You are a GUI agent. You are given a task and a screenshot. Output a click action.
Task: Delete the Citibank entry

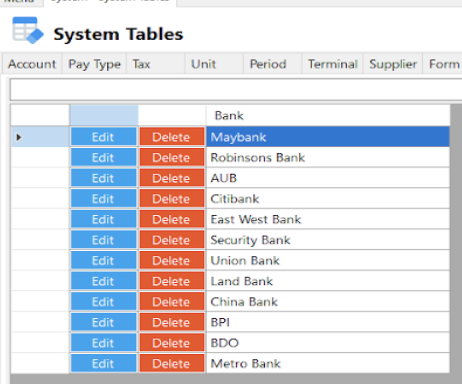[x=172, y=199]
